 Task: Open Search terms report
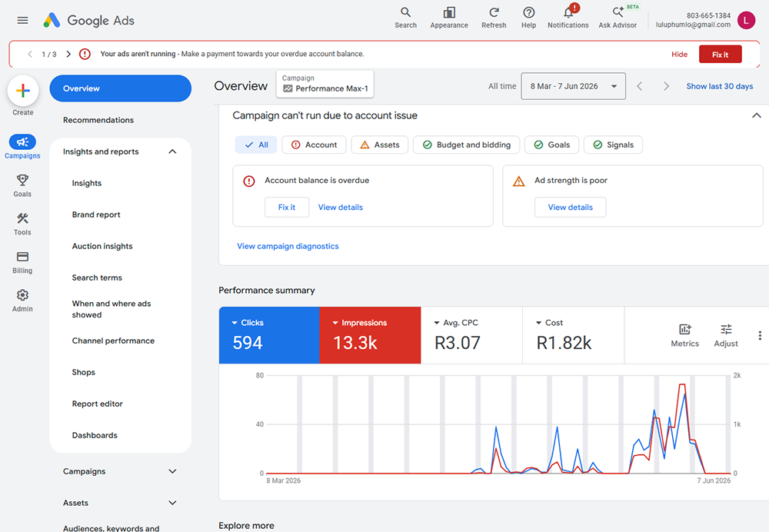(97, 278)
